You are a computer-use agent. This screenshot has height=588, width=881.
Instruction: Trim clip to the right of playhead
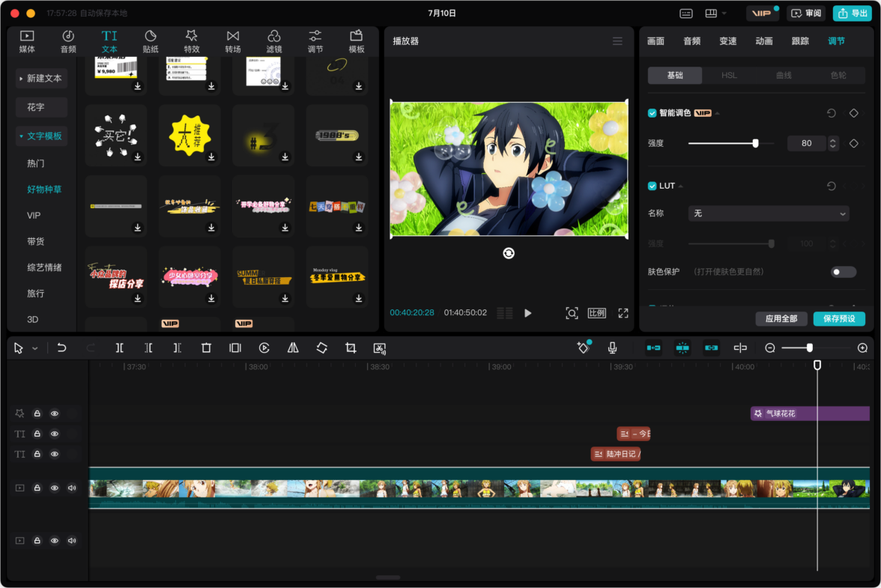click(x=177, y=348)
